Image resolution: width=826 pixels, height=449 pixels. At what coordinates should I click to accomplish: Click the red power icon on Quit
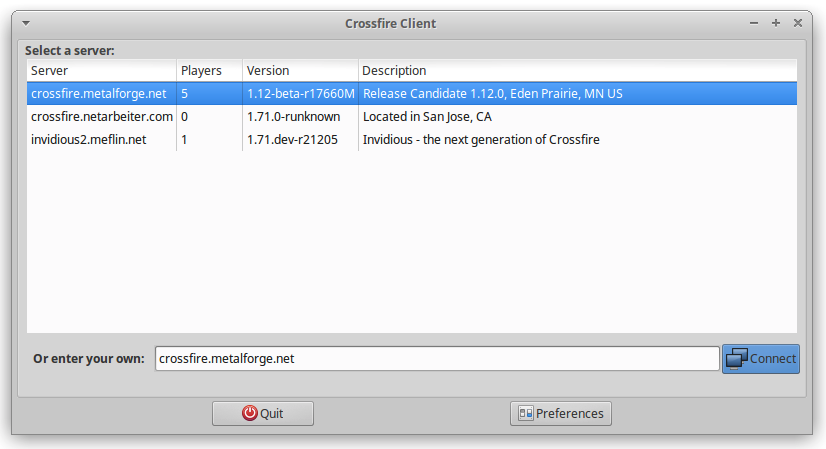pyautogui.click(x=249, y=413)
